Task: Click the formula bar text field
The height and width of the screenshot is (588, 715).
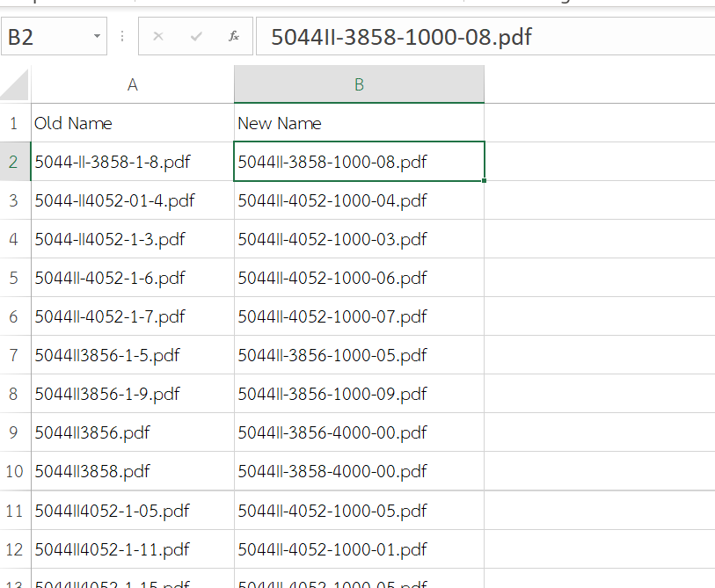Action: pyautogui.click(x=484, y=37)
